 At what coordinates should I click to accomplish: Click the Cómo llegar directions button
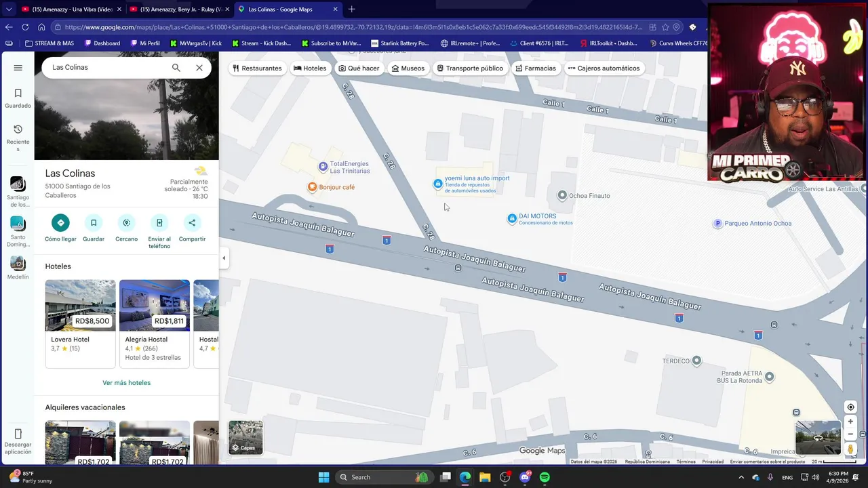point(60,228)
